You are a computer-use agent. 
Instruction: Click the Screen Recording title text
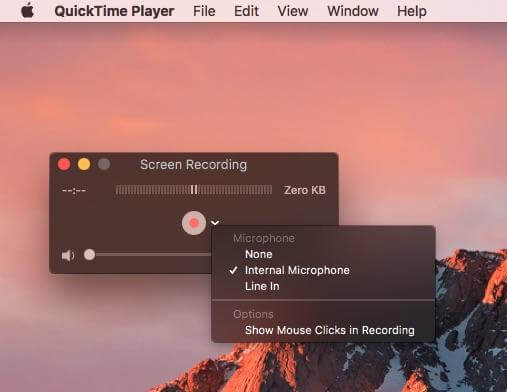pyautogui.click(x=193, y=165)
